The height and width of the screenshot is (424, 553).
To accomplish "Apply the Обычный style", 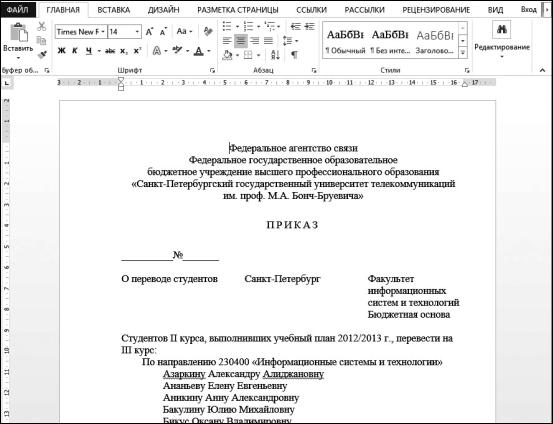I will tap(345, 41).
